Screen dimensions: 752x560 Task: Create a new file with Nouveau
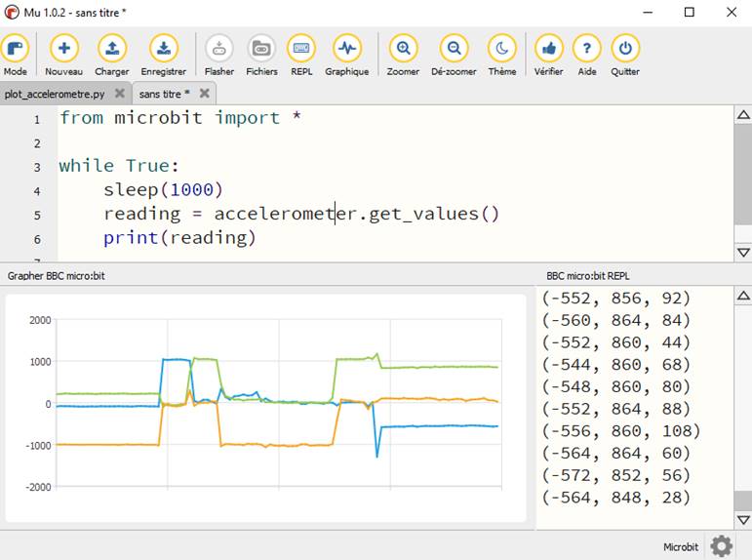pyautogui.click(x=63, y=56)
